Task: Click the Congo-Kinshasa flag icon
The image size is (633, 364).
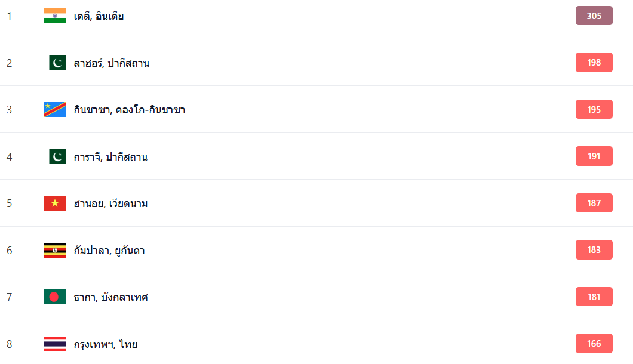Action: 55,110
